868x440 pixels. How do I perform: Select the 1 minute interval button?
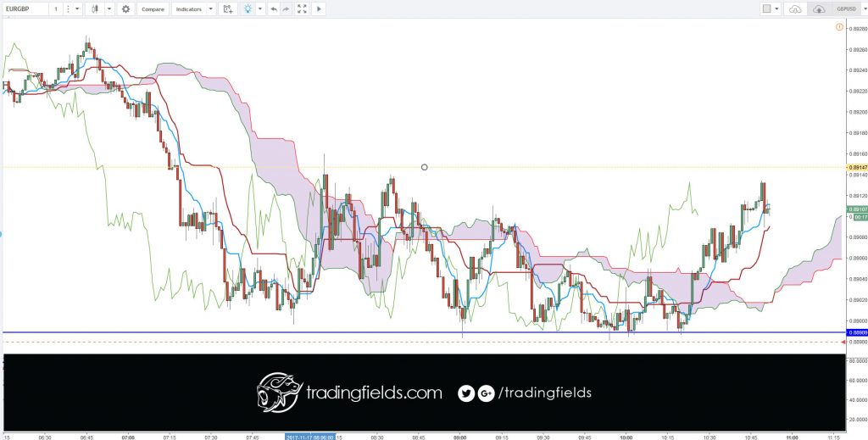pos(55,8)
